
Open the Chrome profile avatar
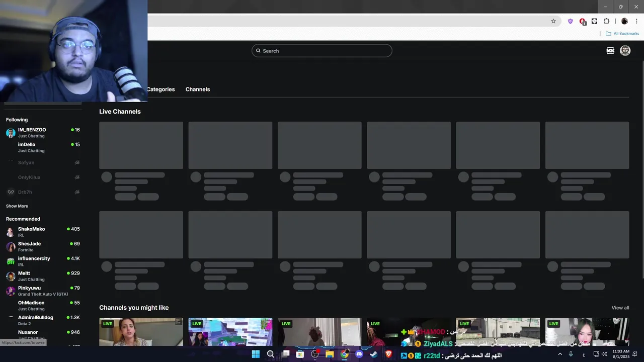[624, 21]
